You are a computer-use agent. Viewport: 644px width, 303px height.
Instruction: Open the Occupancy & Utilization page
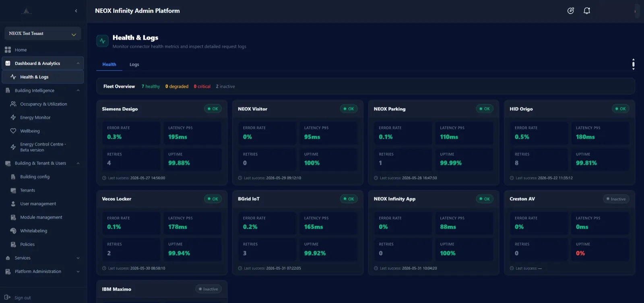click(x=43, y=104)
